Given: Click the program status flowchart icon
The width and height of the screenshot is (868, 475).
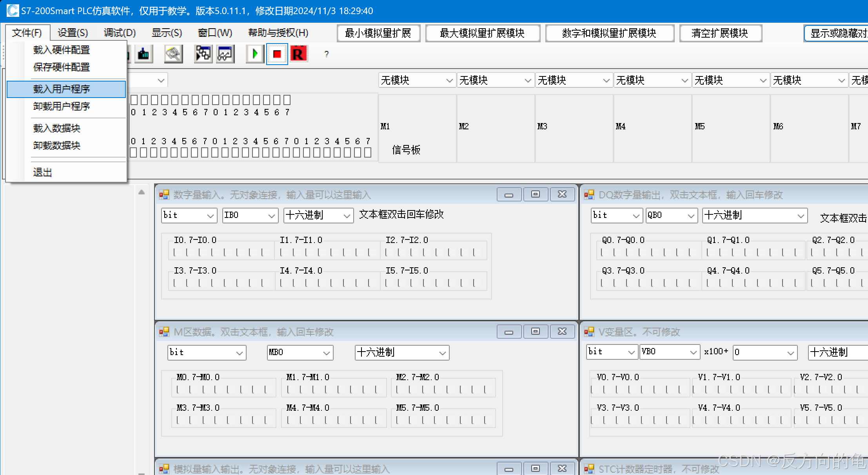Looking at the screenshot, I should click(x=203, y=54).
